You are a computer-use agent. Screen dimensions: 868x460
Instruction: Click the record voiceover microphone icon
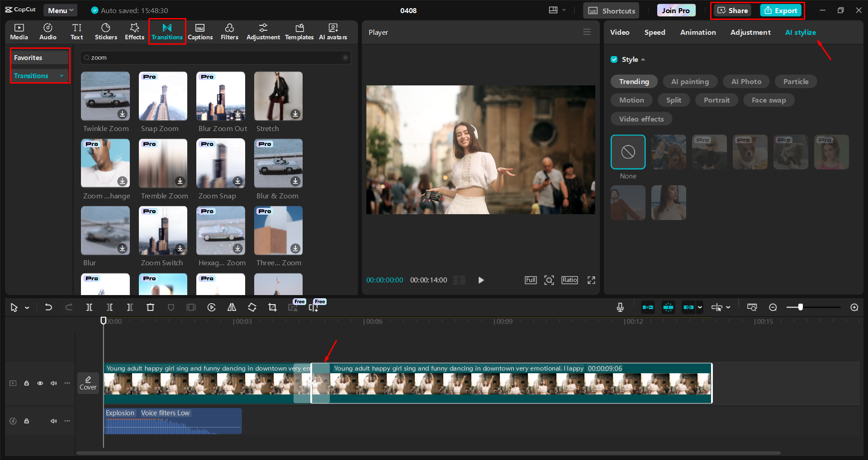[x=620, y=307]
